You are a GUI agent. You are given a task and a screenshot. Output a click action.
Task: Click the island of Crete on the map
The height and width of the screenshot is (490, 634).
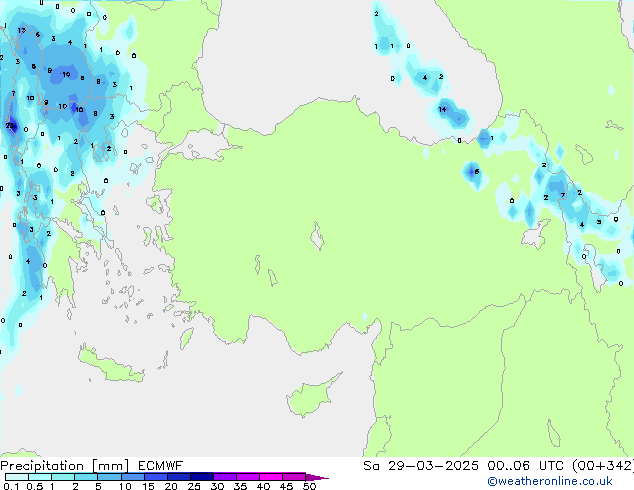[x=111, y=366]
